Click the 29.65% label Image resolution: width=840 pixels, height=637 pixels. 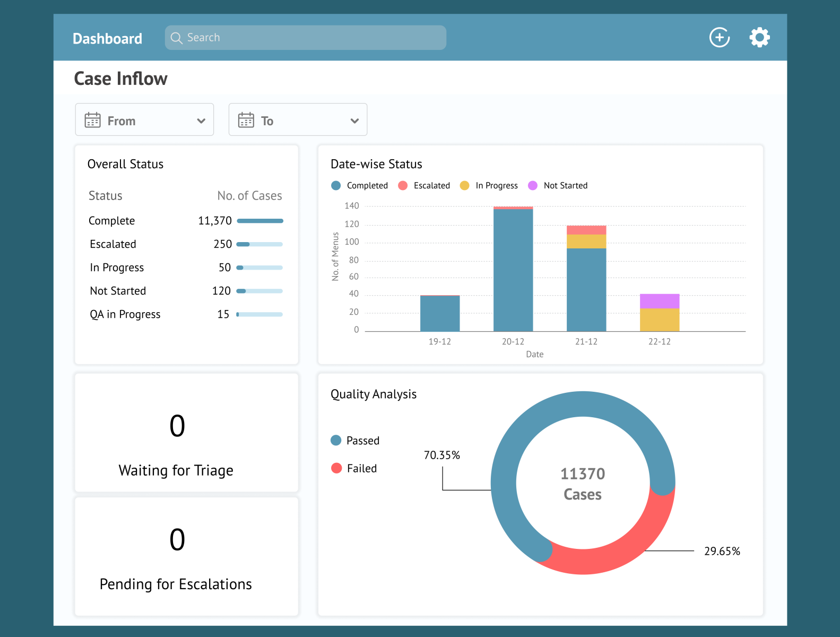click(722, 551)
